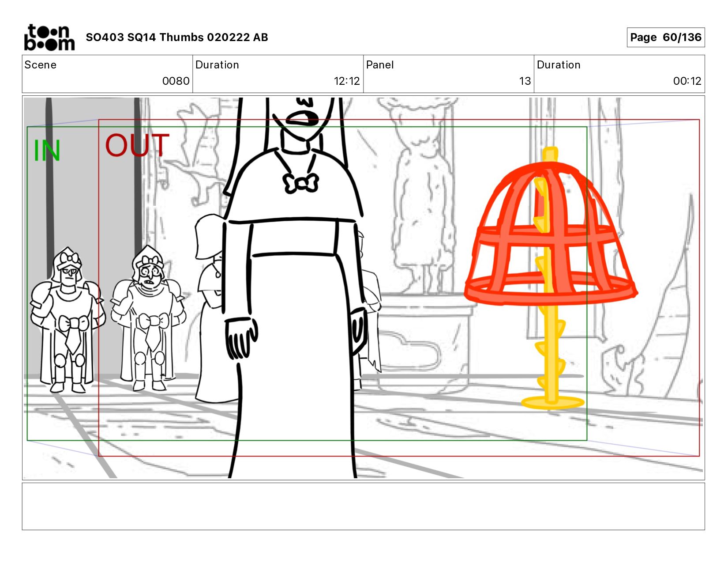Click the empty notes box below panel

pos(364,506)
